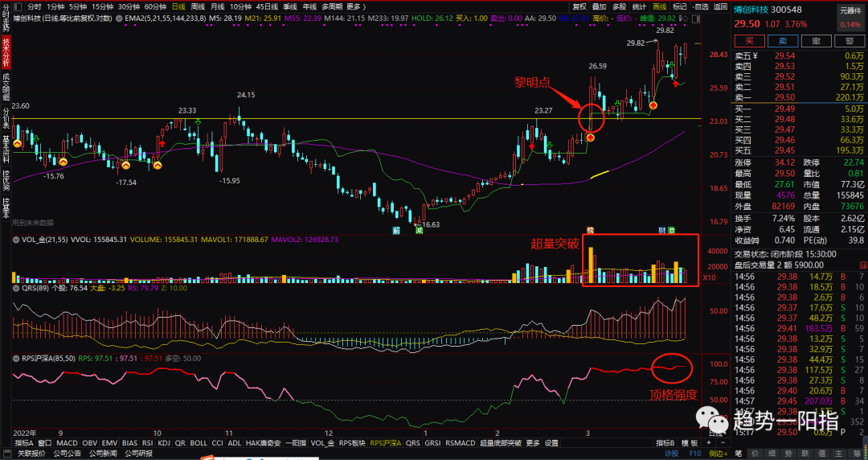Click the 返回 back button
Image resolution: width=868 pixels, height=460 pixels.
tap(720, 6)
